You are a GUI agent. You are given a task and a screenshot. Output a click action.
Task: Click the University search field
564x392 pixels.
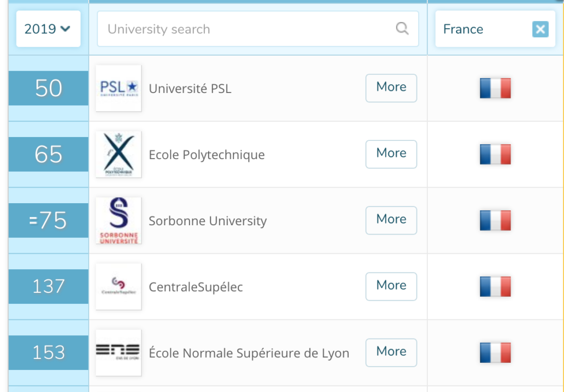click(258, 29)
